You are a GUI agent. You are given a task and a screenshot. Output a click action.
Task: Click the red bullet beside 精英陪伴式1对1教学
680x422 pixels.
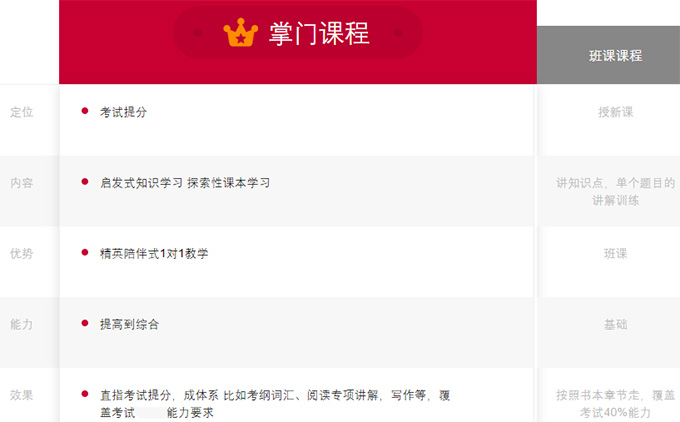click(85, 252)
